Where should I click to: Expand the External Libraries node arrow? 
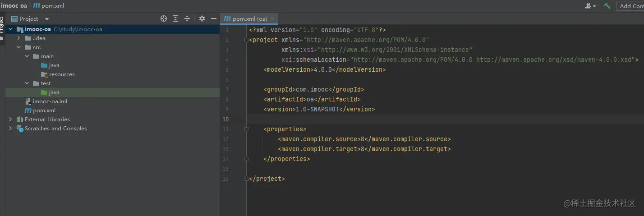(10, 119)
